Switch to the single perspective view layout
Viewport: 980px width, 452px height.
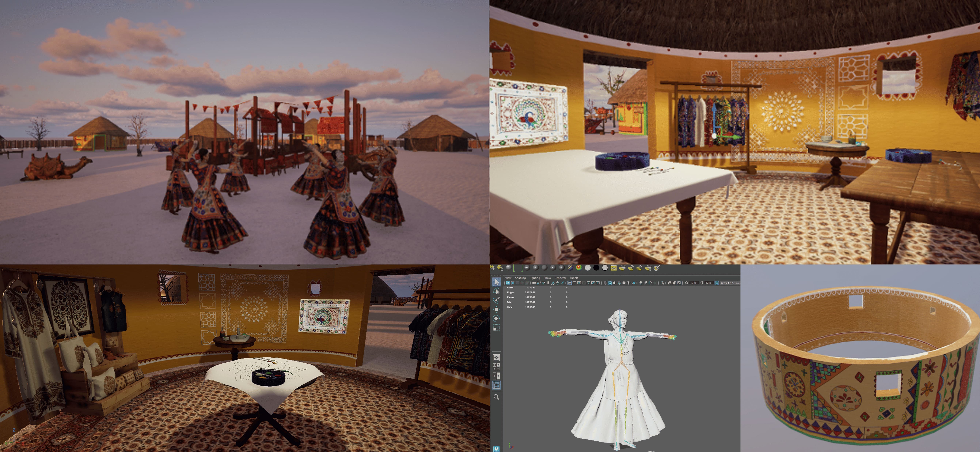pyautogui.click(x=496, y=358)
